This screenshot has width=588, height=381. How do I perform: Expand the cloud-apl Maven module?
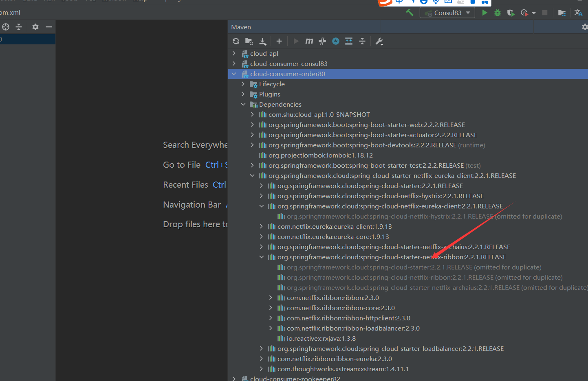(x=234, y=53)
